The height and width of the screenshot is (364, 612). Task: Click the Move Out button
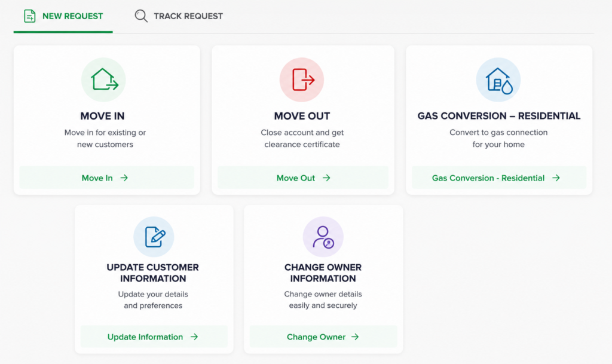(303, 178)
